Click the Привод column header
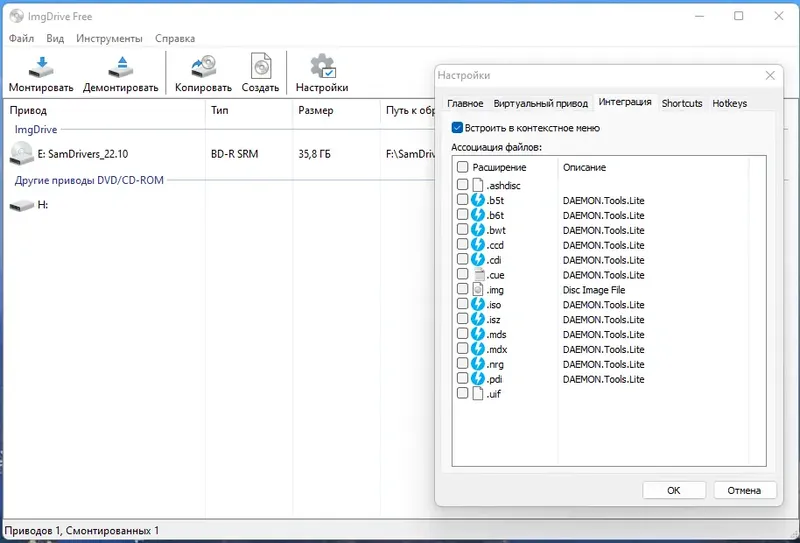Screen dimensions: 800x543 [x=105, y=110]
